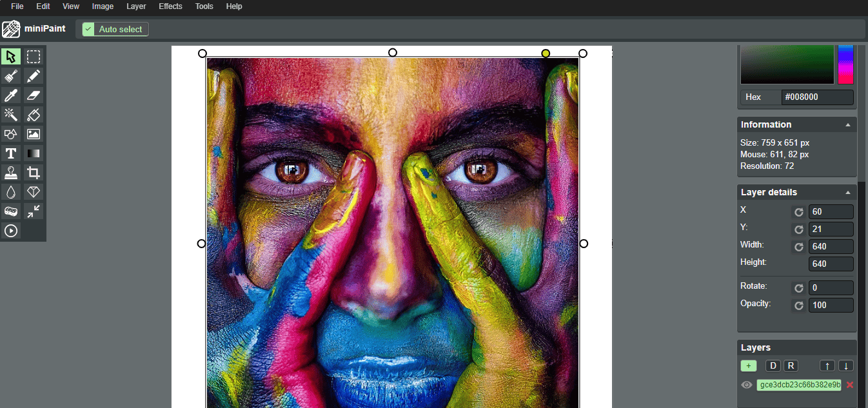Screen dimensions: 868x408
Task: Switch to the Pencil tool
Action: click(x=34, y=75)
